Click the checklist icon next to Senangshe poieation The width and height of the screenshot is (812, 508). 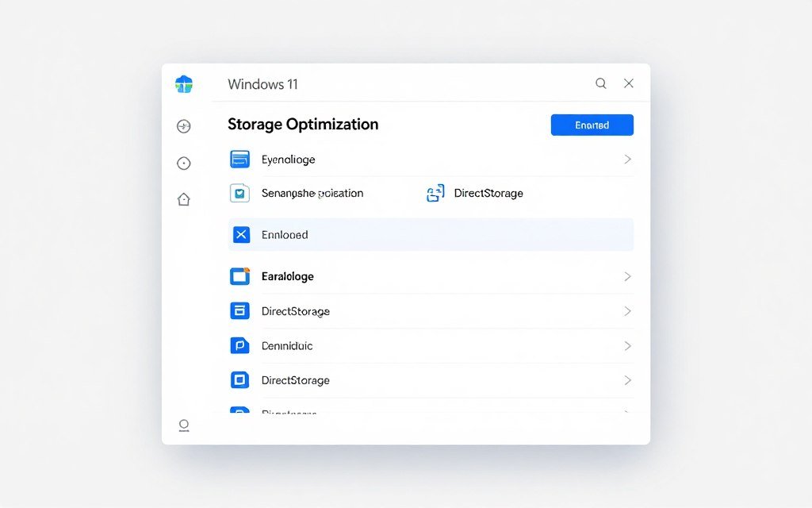(239, 193)
